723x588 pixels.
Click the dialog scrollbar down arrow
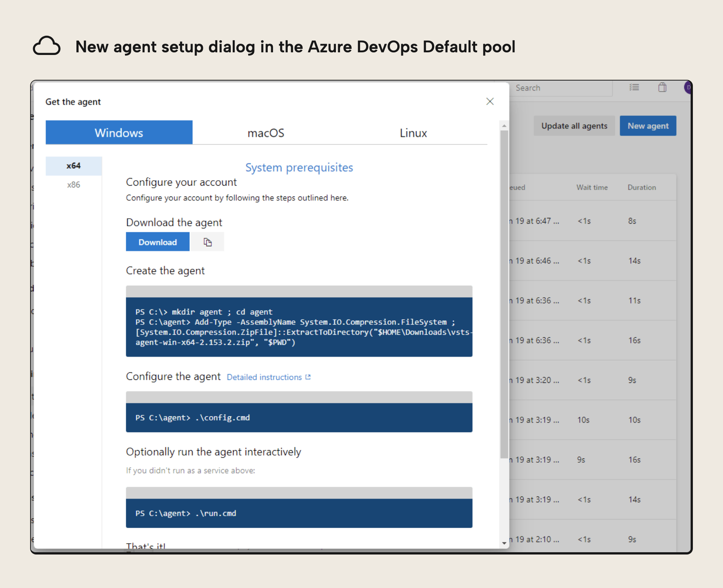tap(504, 543)
